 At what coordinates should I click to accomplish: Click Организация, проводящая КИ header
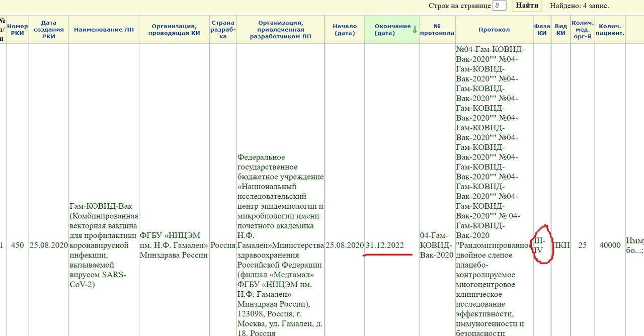coord(174,30)
